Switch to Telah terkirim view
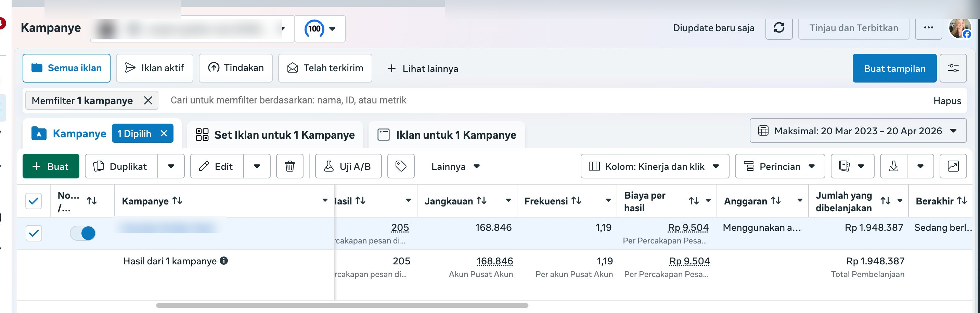 (x=325, y=68)
